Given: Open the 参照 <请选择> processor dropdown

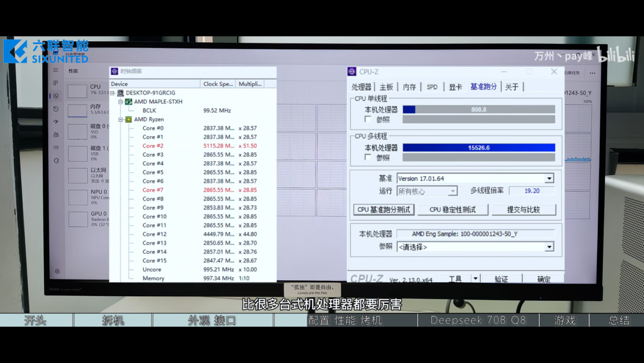Looking at the screenshot, I should click(x=549, y=247).
